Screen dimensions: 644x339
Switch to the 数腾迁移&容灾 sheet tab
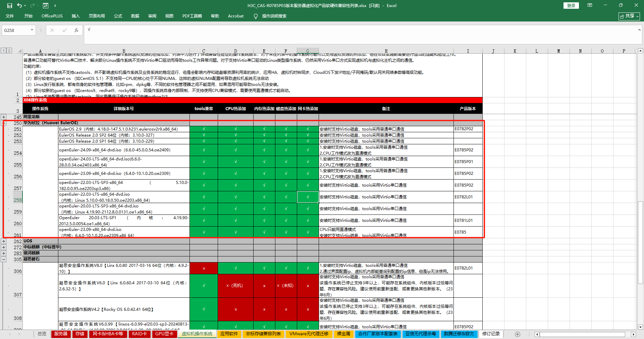coord(459,334)
